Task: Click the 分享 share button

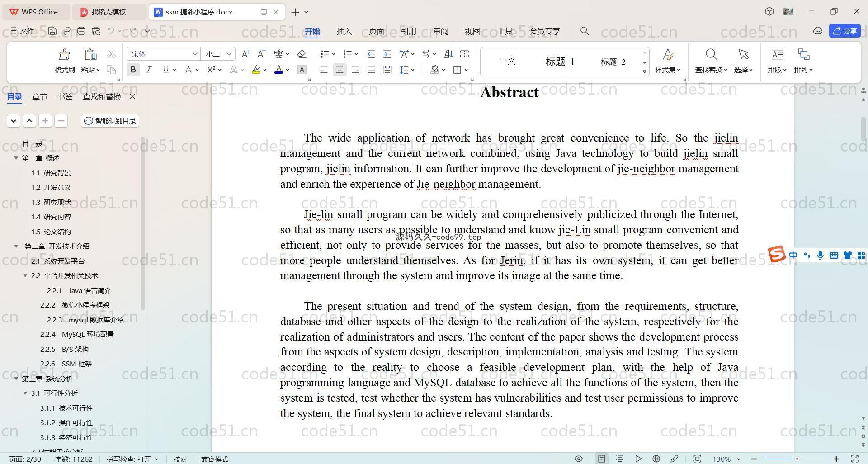Action: [x=845, y=30]
